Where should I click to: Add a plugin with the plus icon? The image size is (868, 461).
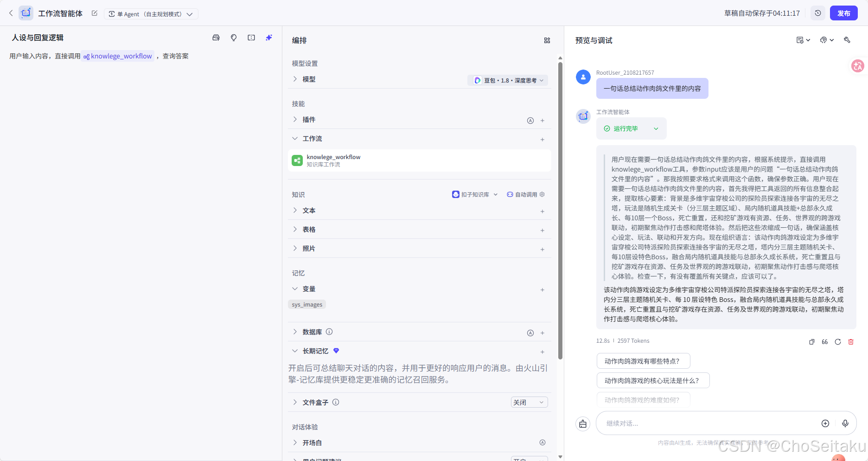coord(542,121)
